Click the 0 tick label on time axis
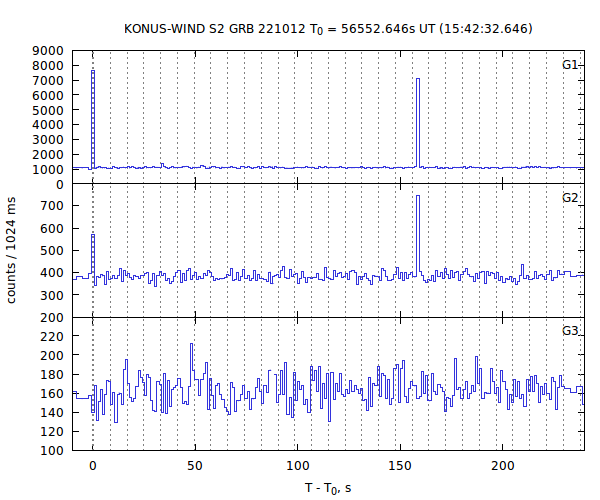 click(x=93, y=466)
